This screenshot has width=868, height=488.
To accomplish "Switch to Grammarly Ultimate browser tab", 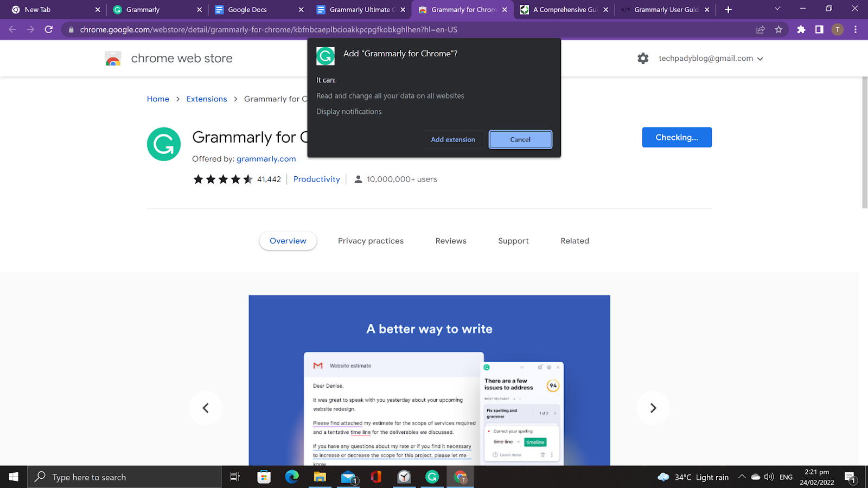I will pos(361,10).
